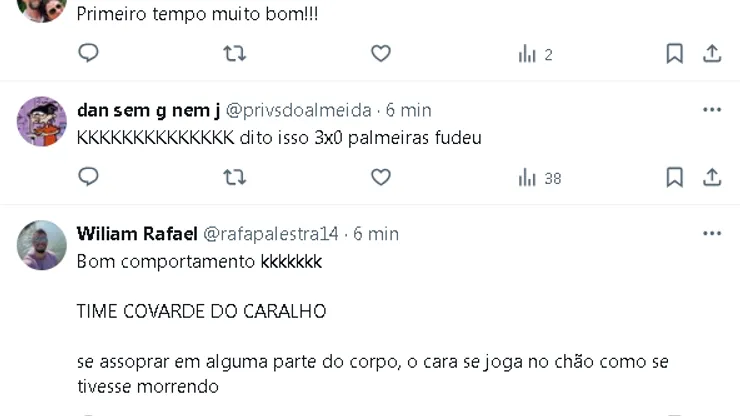Visit the @rafapalestra14 handle link
Screen dimensions: 740x416
271,234
